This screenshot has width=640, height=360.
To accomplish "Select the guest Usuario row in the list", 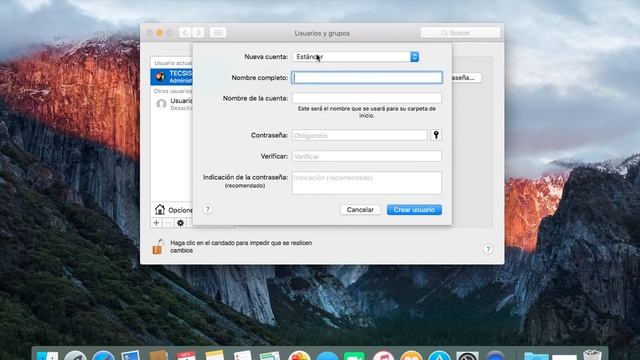I will tap(172, 104).
